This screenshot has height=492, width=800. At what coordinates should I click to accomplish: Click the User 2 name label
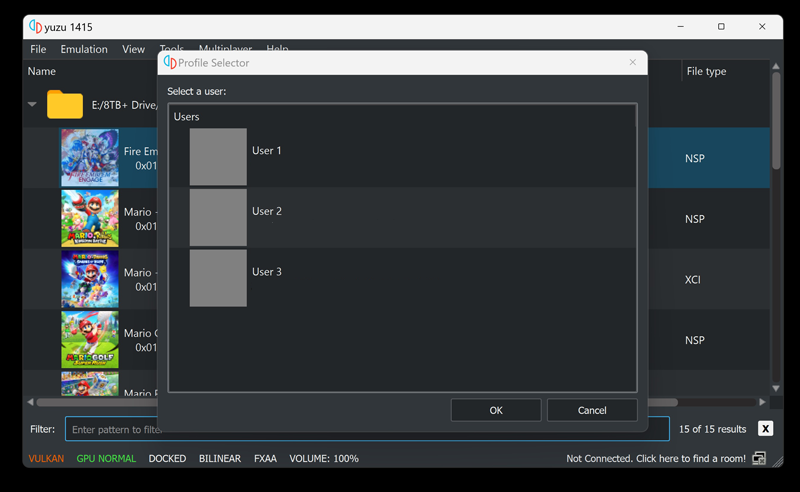point(267,211)
